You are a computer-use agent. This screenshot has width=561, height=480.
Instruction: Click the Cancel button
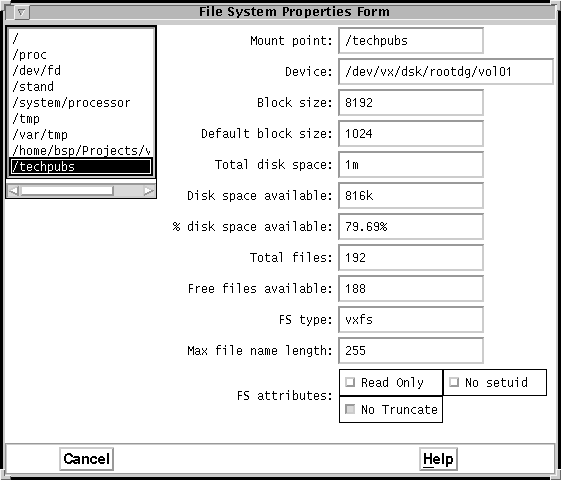pos(87,459)
